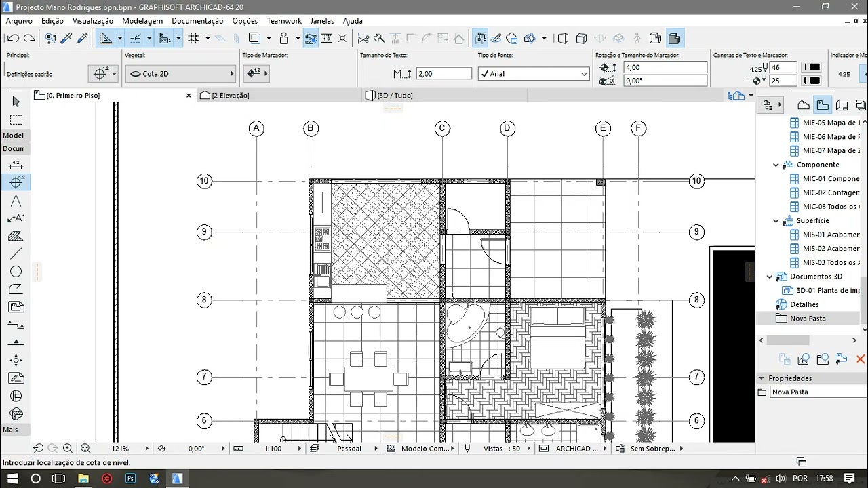
Task: Open the Arial font type dropdown
Action: (x=534, y=73)
